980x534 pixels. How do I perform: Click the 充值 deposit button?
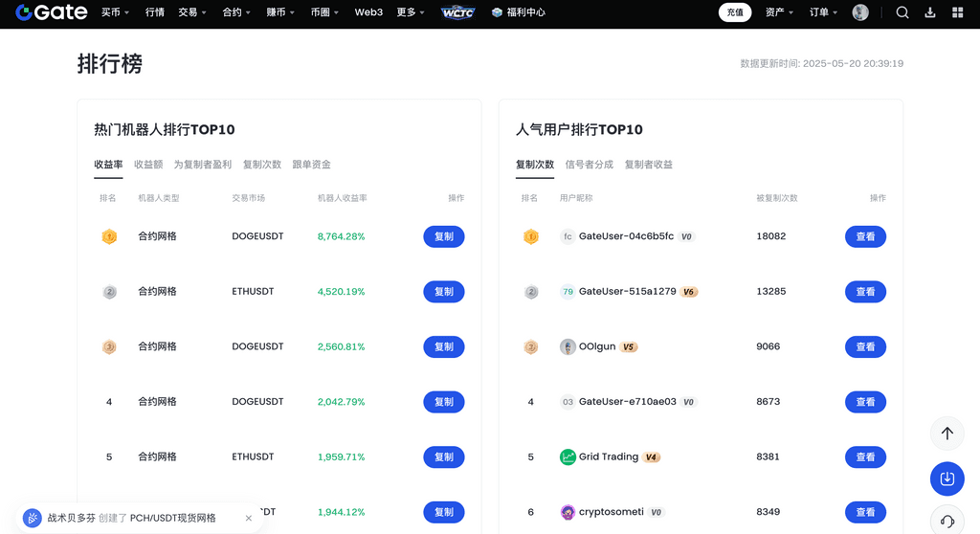(x=735, y=12)
